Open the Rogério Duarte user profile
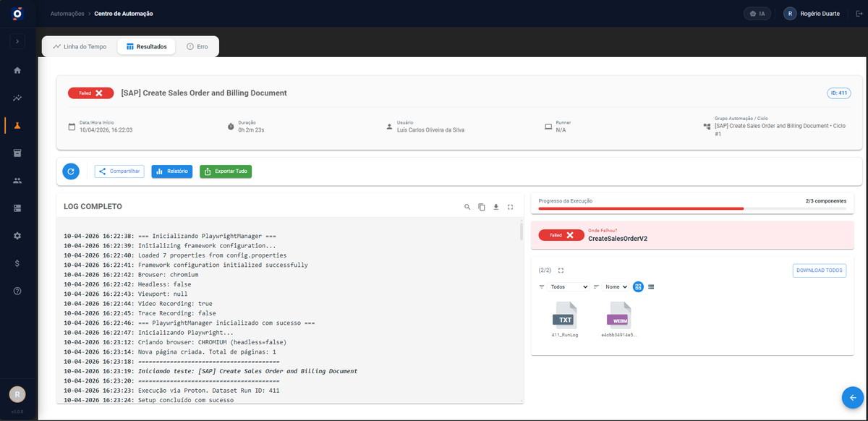 [812, 14]
